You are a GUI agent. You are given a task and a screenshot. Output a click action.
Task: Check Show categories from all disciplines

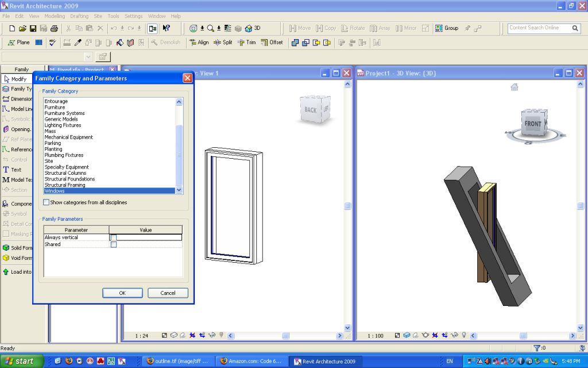point(47,202)
